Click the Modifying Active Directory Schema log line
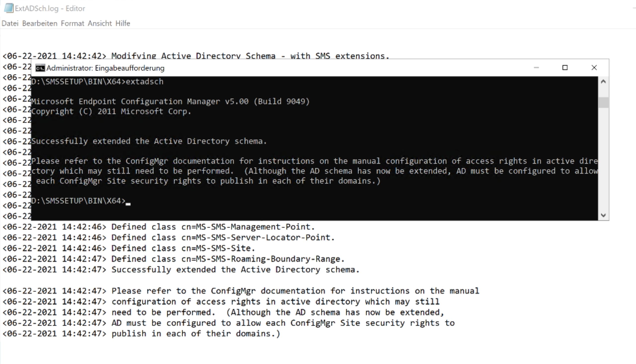Screen dimensions: 636x364 (x=195, y=56)
